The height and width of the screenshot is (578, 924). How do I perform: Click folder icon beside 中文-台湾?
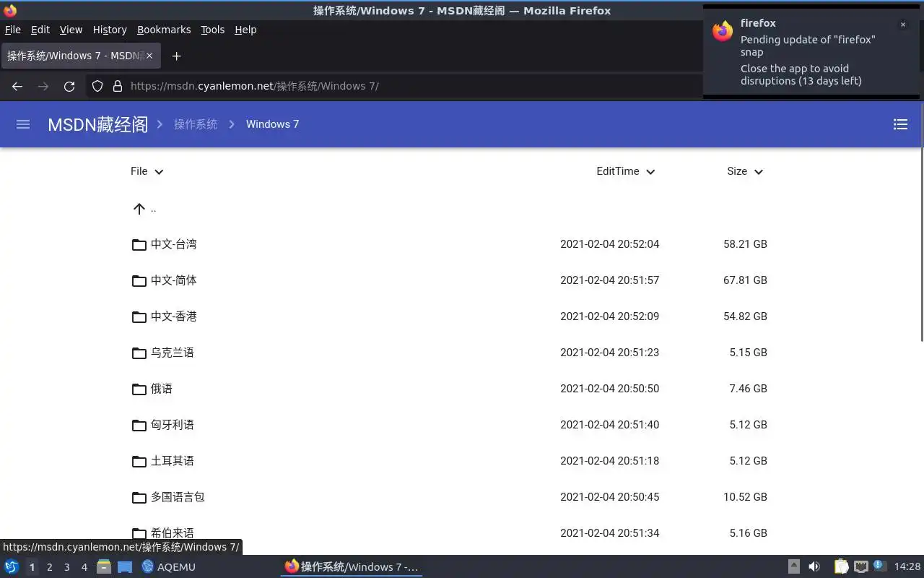pos(139,244)
